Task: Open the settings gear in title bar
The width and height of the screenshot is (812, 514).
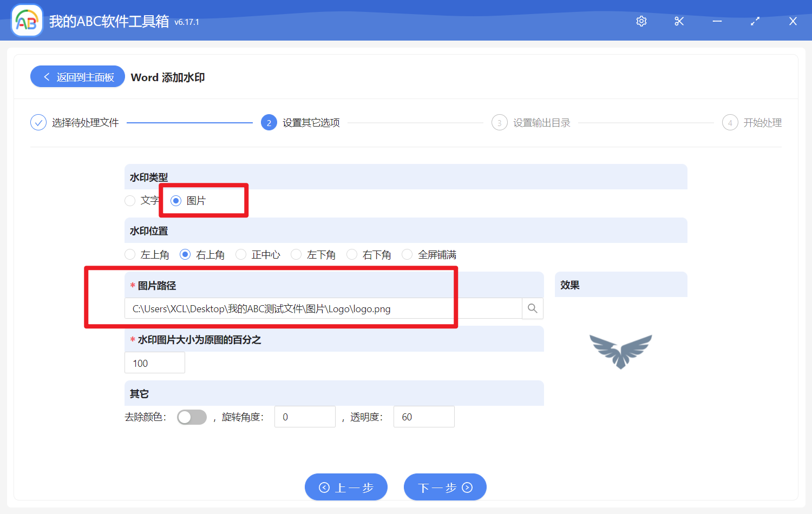Action: click(641, 21)
